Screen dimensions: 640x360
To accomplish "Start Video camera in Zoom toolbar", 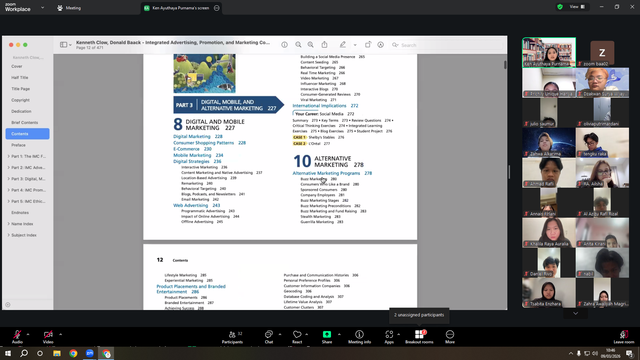I will pyautogui.click(x=48, y=337).
